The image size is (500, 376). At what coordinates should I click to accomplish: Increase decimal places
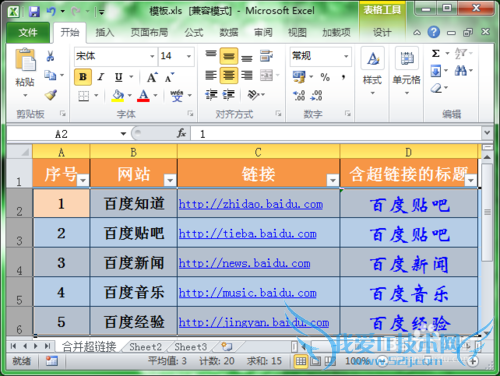299,95
